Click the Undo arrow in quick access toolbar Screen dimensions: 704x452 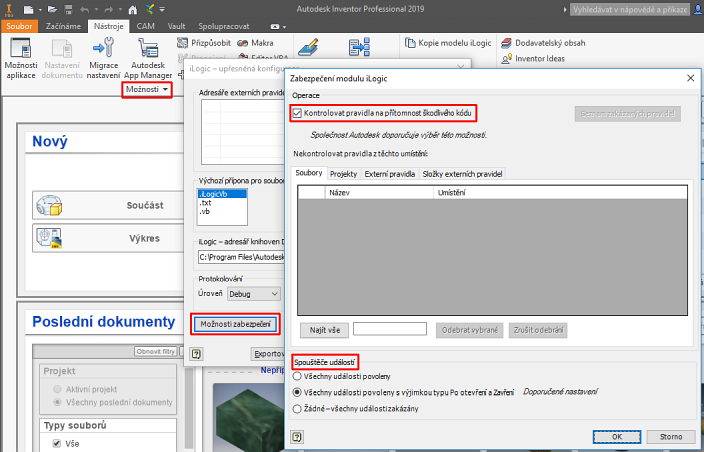coord(84,9)
